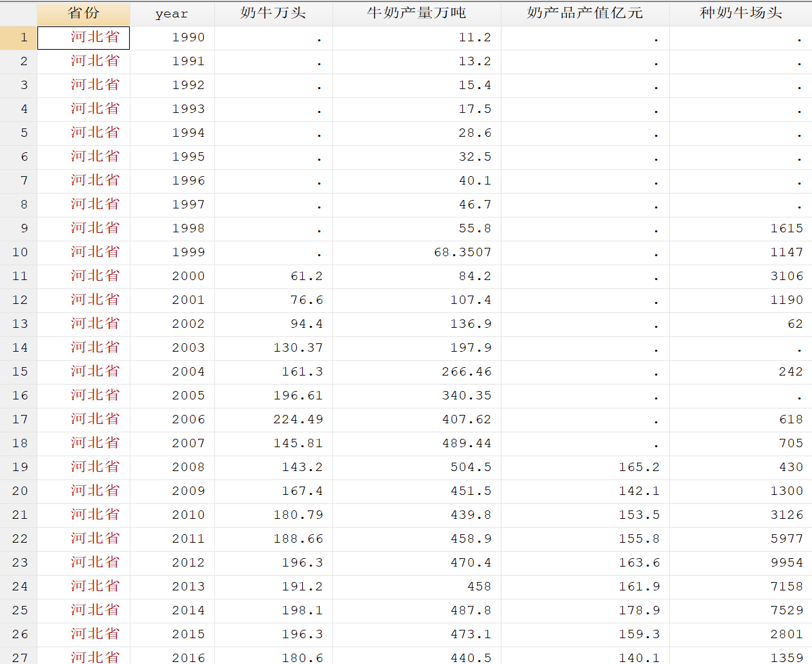Click the year cell 2008
Viewport: 812px width, 664px height.
[x=172, y=467]
